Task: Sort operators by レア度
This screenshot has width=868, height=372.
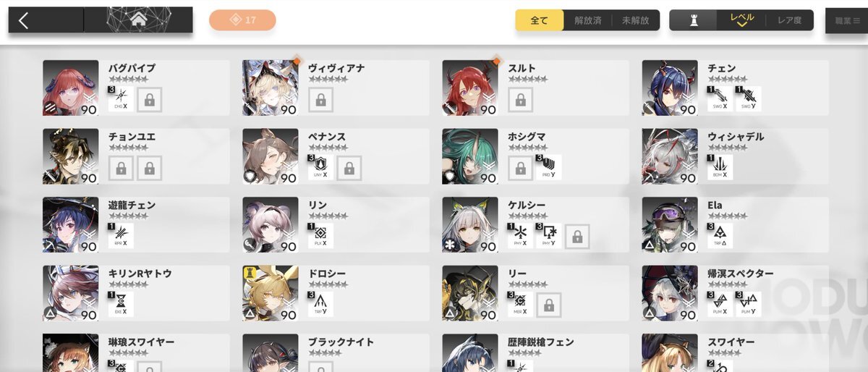Action: pos(788,20)
